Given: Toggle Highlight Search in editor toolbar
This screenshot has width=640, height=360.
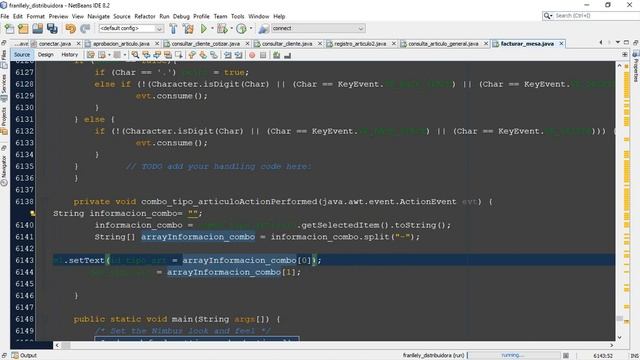Looking at the screenshot, I should pos(167,55).
